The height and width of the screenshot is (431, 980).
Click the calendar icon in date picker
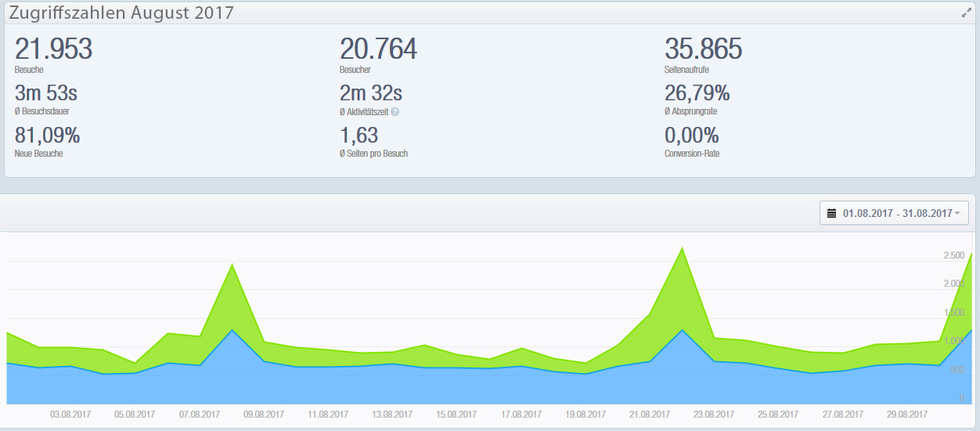coord(832,213)
